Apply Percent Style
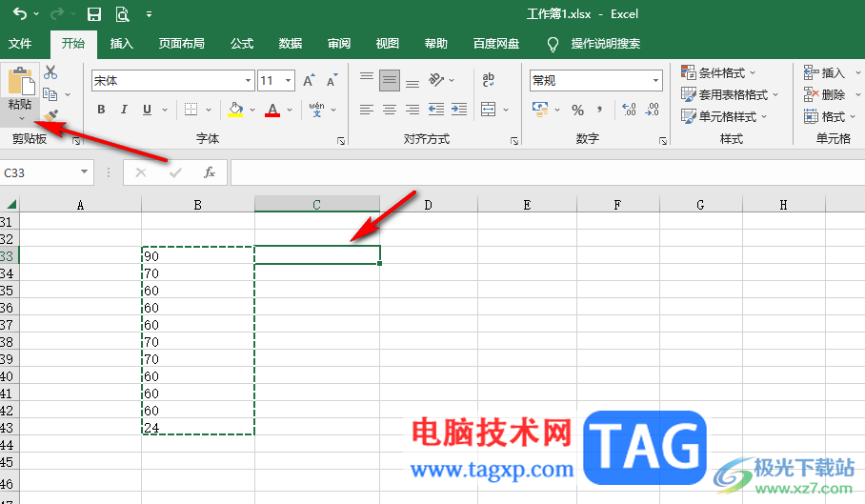The width and height of the screenshot is (865, 504). [x=577, y=110]
